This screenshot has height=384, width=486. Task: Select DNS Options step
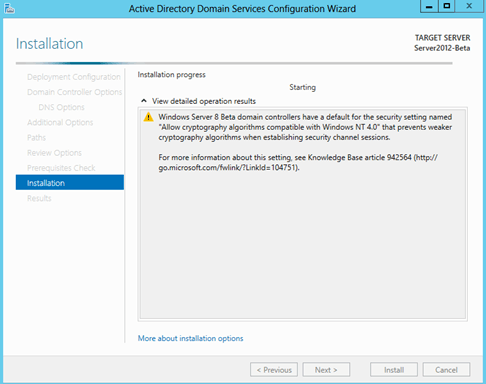[61, 107]
